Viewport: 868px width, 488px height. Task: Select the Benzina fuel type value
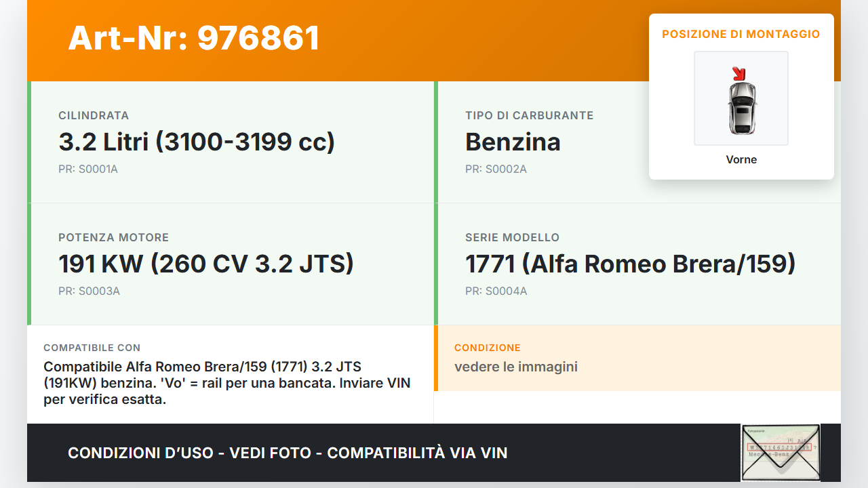[513, 142]
